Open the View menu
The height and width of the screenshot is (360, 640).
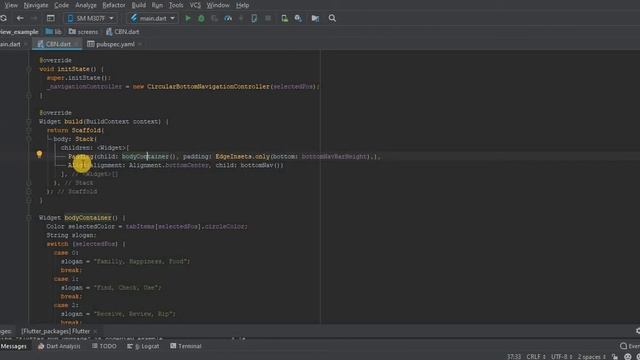[11, 5]
